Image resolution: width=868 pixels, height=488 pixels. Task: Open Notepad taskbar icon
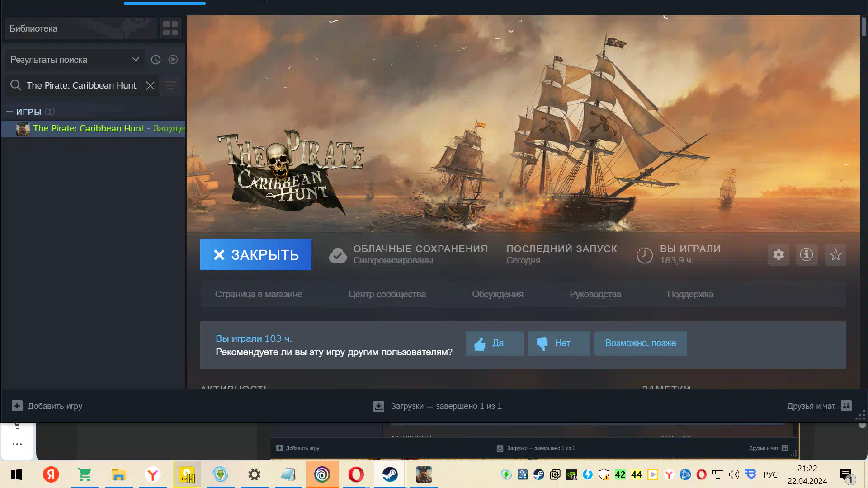tap(288, 474)
